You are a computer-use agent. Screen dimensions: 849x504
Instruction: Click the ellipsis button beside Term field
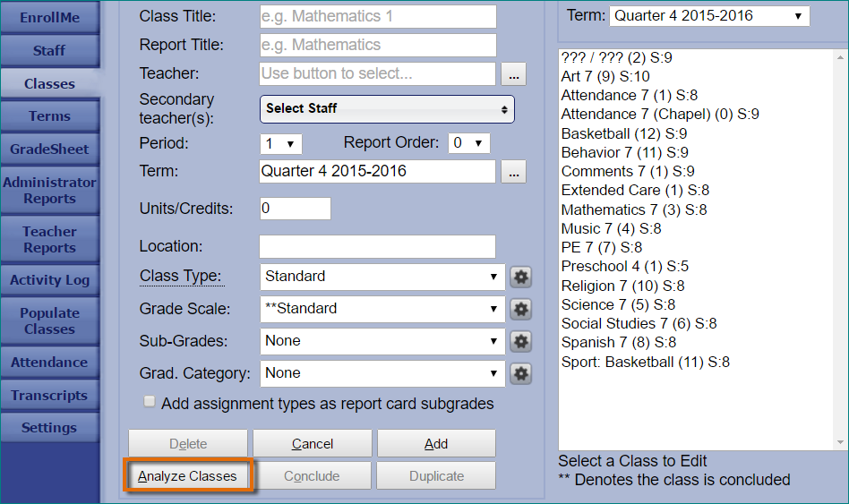point(513,172)
